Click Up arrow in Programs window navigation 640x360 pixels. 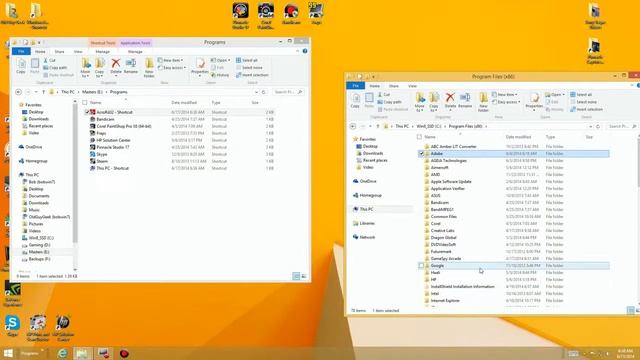click(43, 92)
